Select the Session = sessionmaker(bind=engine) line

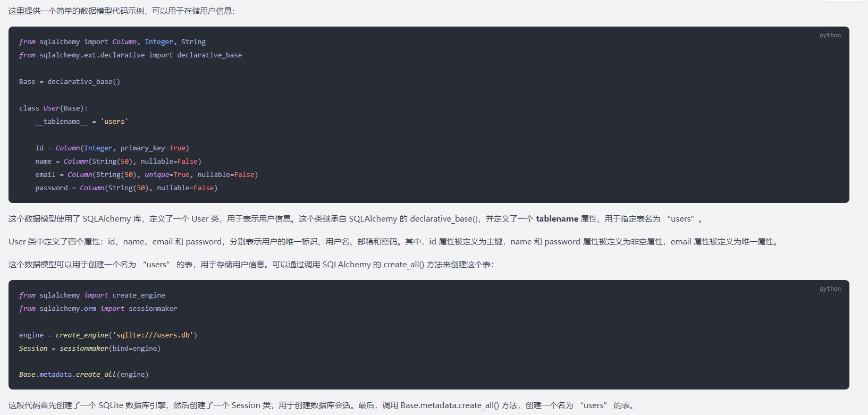click(x=90, y=349)
